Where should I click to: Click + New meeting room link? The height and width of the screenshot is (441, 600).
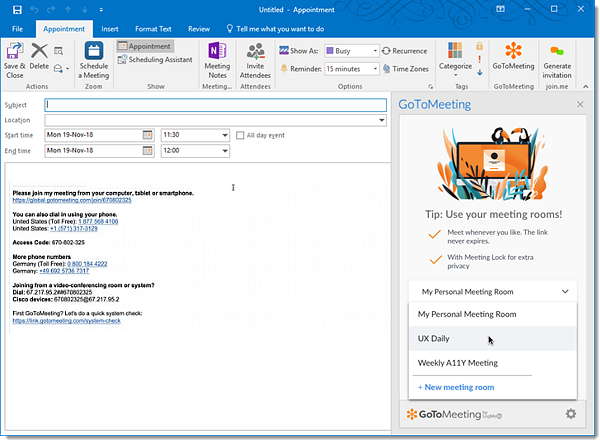pyautogui.click(x=456, y=387)
